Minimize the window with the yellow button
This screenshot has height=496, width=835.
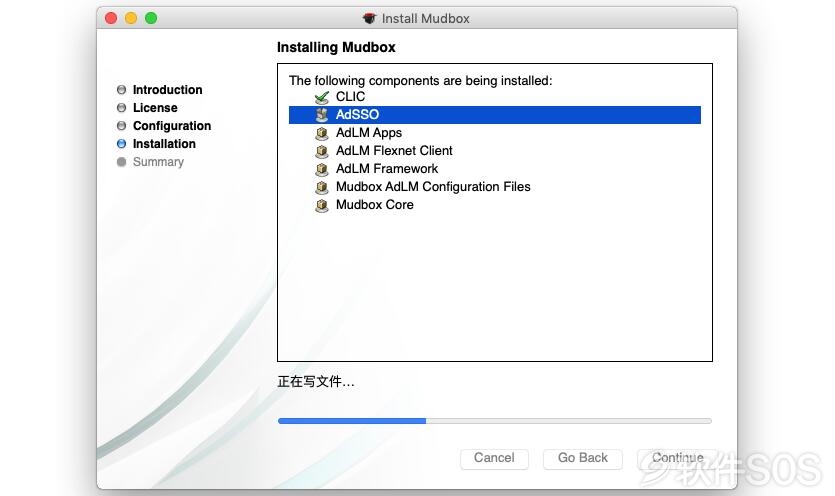coord(131,18)
